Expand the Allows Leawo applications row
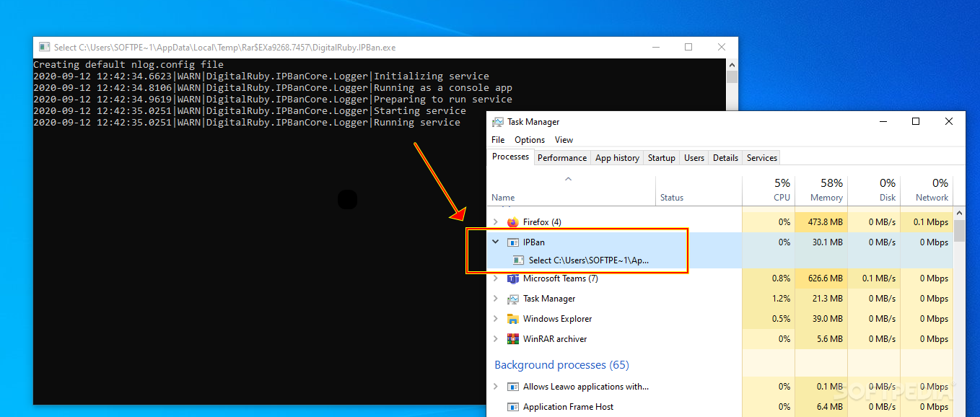This screenshot has width=980, height=417. [x=495, y=387]
